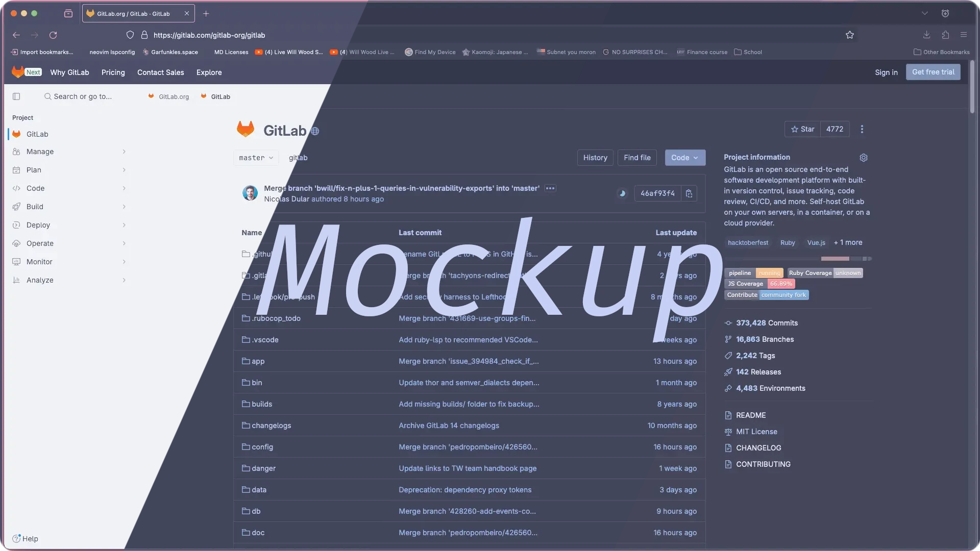Star the GitLab project
This screenshot has width=980, height=551.
pyautogui.click(x=802, y=130)
